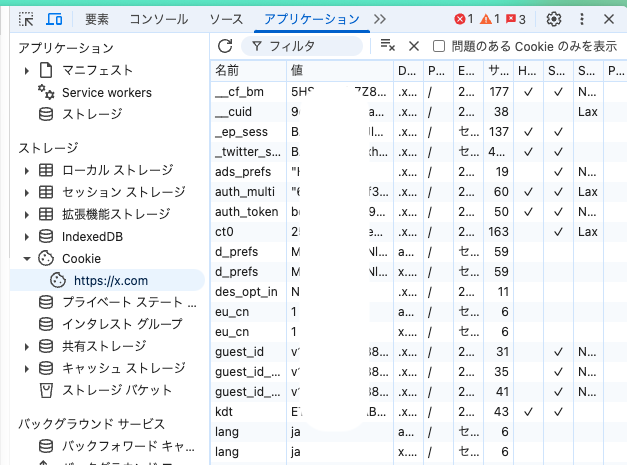This screenshot has width=627, height=465.
Task: Delete selected cookie with X icon
Action: (413, 46)
